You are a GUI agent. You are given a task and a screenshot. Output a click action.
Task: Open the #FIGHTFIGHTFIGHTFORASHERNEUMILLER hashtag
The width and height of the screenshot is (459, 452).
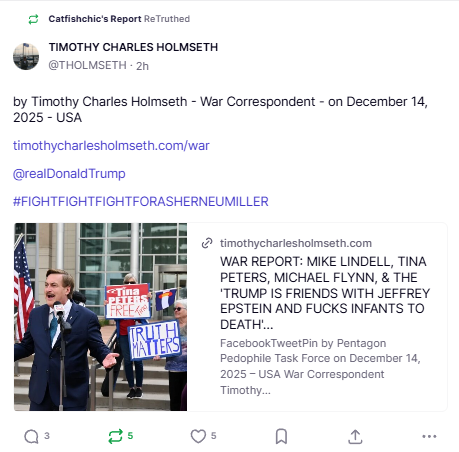coord(141,202)
